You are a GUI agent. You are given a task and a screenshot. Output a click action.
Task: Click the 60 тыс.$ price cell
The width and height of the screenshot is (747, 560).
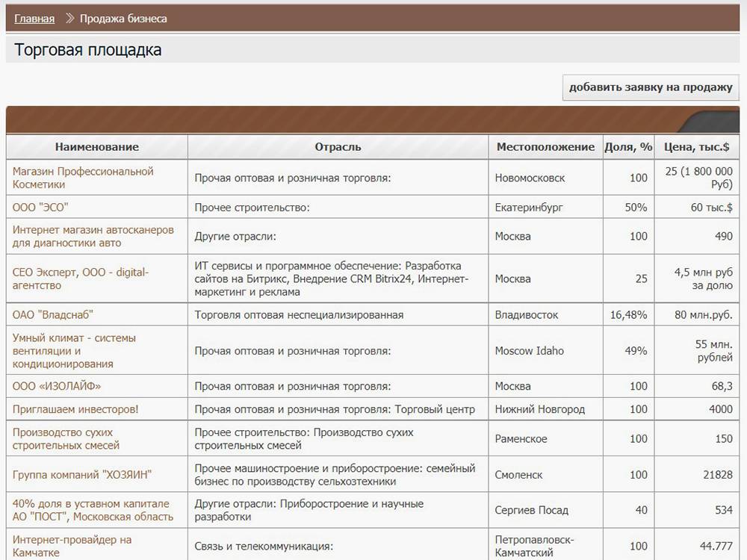tap(697, 207)
